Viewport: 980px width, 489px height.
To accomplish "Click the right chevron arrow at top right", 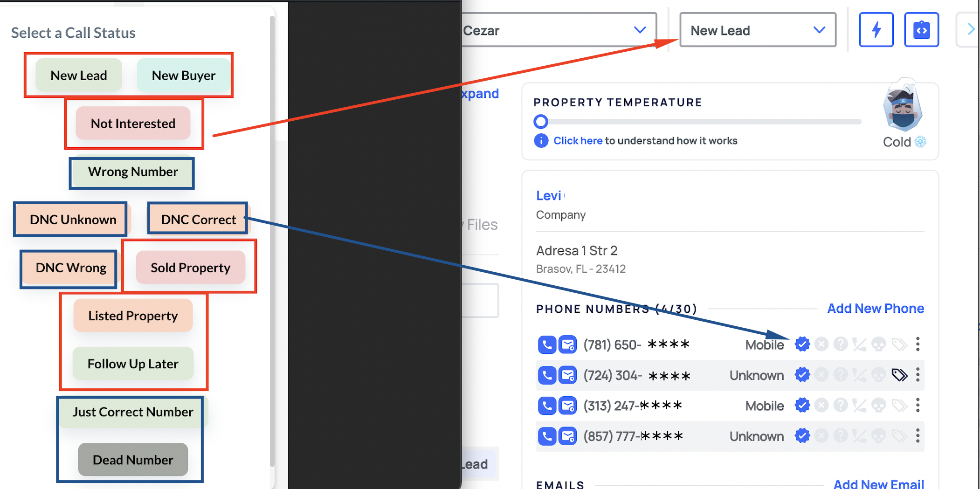I will (971, 29).
